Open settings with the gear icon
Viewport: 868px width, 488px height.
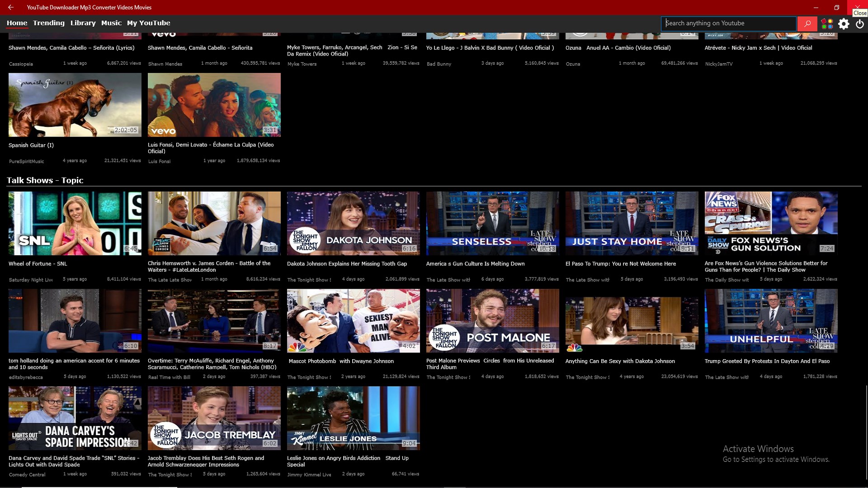point(844,23)
